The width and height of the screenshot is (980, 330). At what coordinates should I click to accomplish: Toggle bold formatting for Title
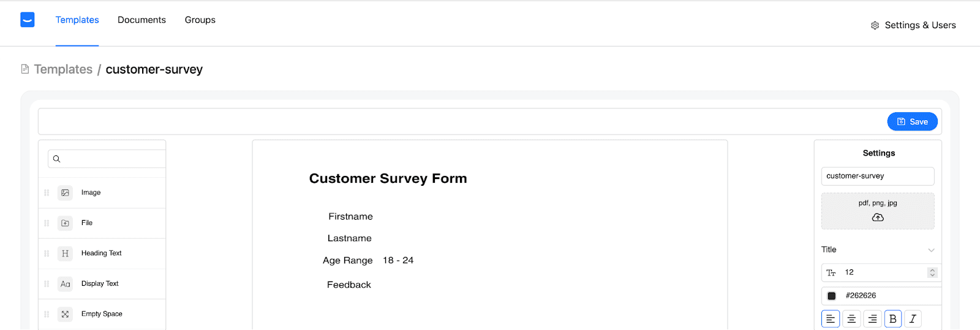click(892, 319)
